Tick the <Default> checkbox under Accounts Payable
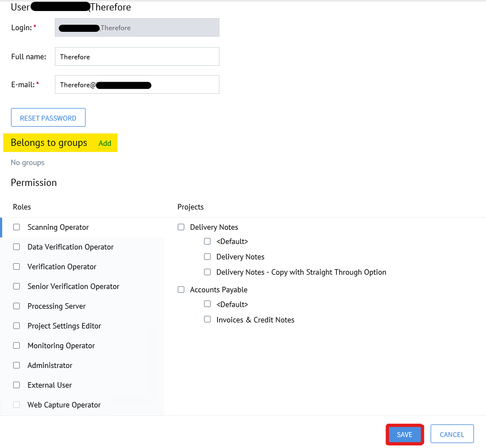 (207, 304)
